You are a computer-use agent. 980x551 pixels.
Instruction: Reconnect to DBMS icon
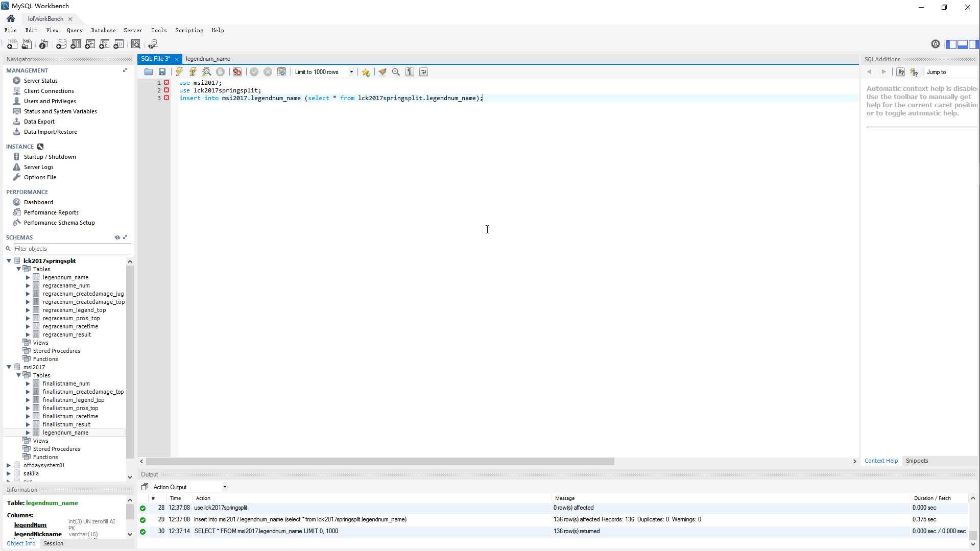tap(153, 44)
